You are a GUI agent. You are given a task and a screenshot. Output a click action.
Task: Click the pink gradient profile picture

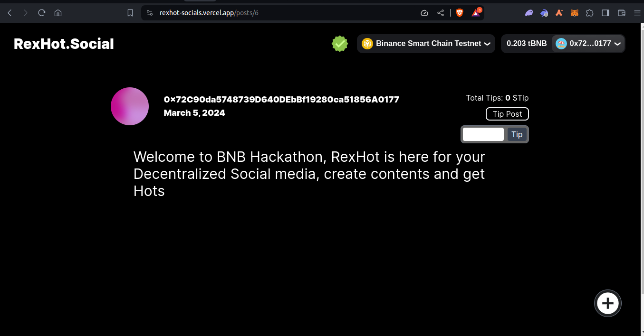(130, 106)
